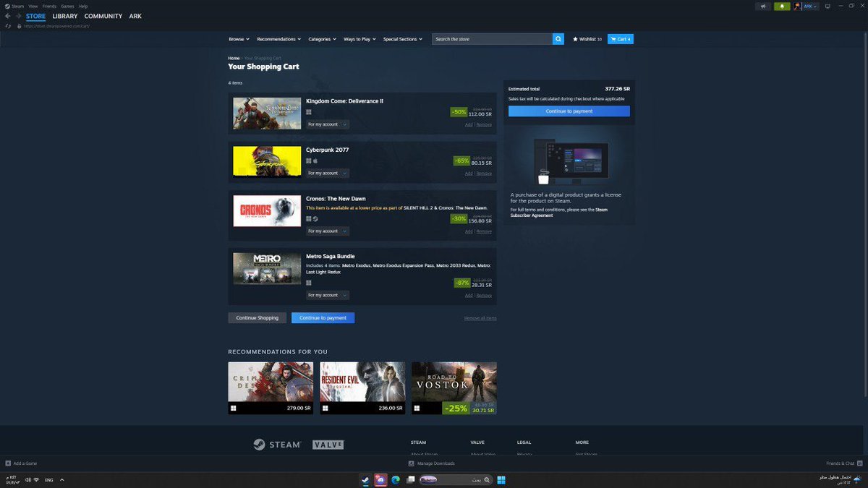The width and height of the screenshot is (868, 488).
Task: Open the Friends menu
Action: pos(49,6)
